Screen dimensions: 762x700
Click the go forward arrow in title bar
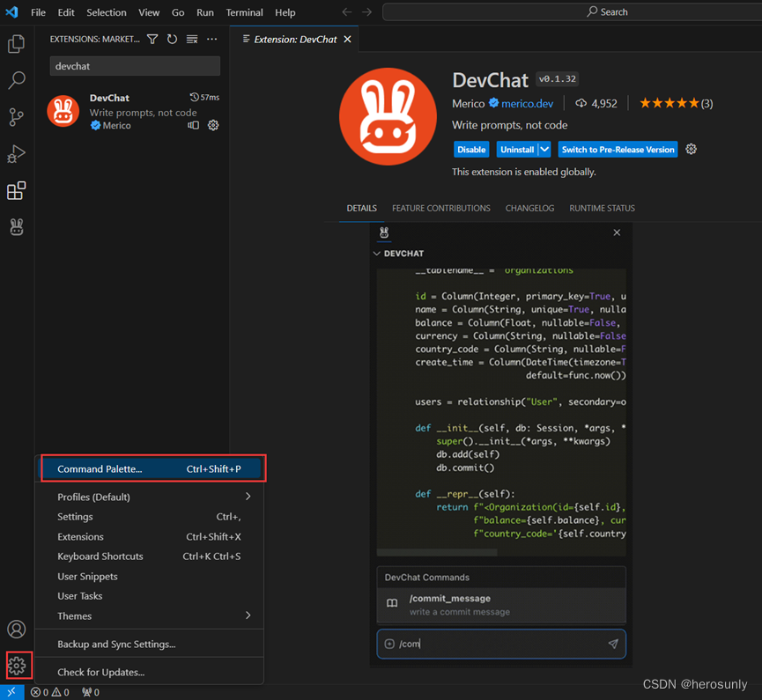pyautogui.click(x=367, y=12)
